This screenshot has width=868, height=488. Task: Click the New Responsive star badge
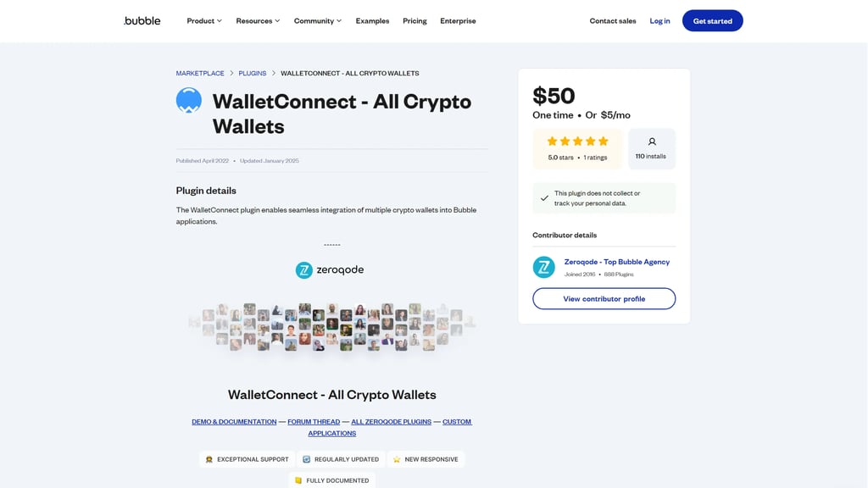(x=426, y=459)
